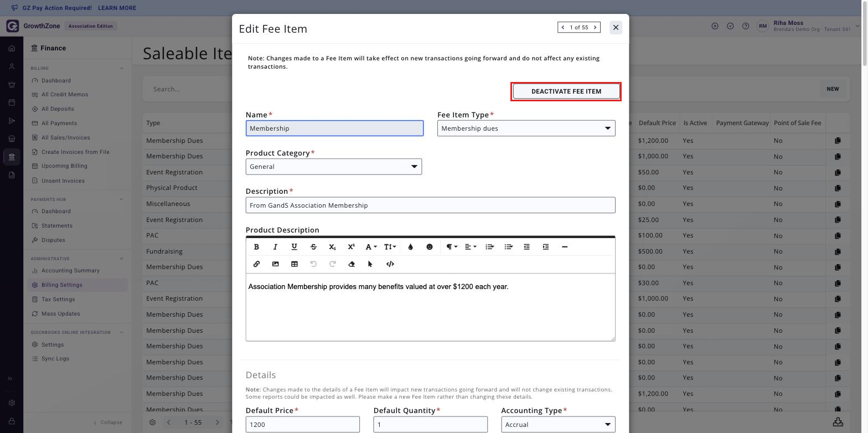Viewport: 868px width, 433px height.
Task: Open the Accounting Type dropdown
Action: pyautogui.click(x=558, y=425)
